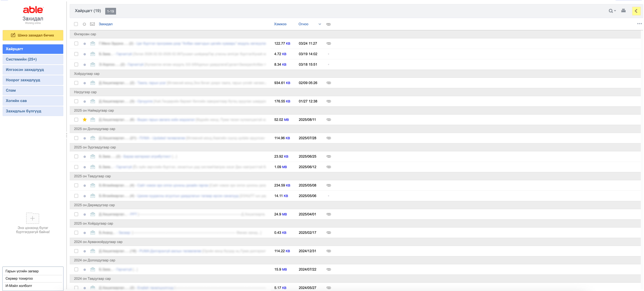Open the Сервер тохиргоо link
644x291 pixels.
19,278
